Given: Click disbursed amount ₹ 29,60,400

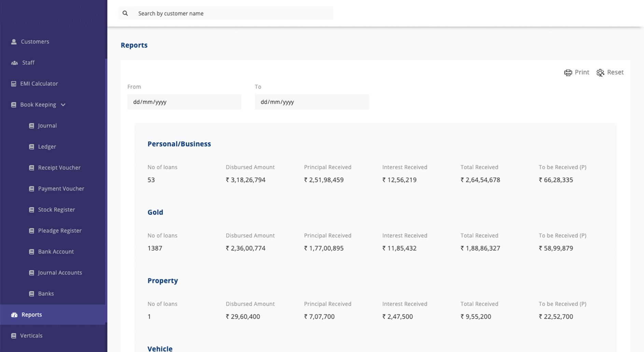Looking at the screenshot, I should tap(243, 317).
